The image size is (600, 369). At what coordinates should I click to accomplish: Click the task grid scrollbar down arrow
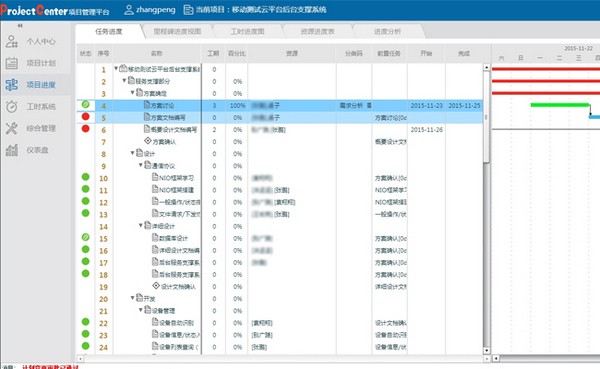point(486,350)
